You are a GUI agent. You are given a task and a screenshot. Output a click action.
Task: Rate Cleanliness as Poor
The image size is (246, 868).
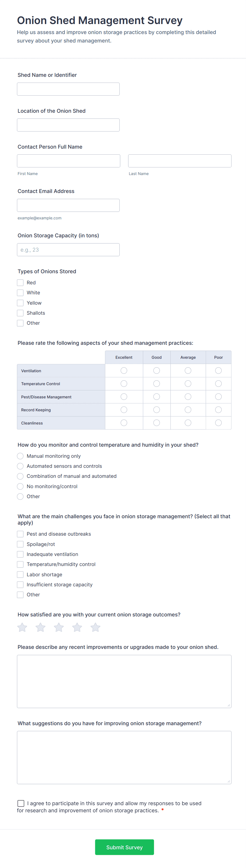coord(218,423)
